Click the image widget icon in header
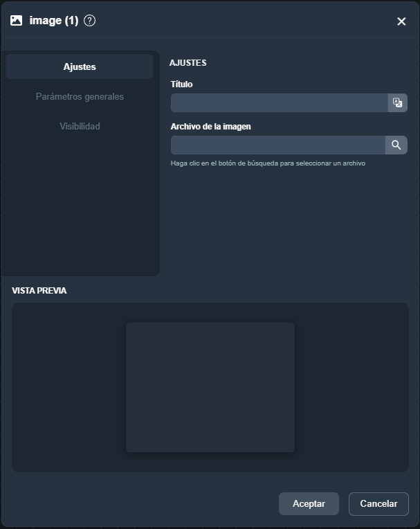Screen dimensions: 420x529 16,21
